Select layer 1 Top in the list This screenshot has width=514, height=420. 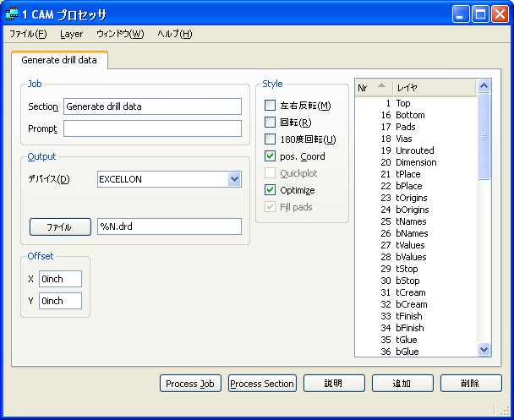(416, 103)
